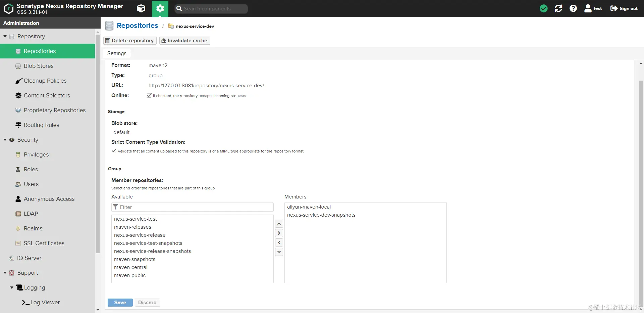This screenshot has height=313, width=644.
Task: Refresh the page with refresh icon
Action: (558, 8)
